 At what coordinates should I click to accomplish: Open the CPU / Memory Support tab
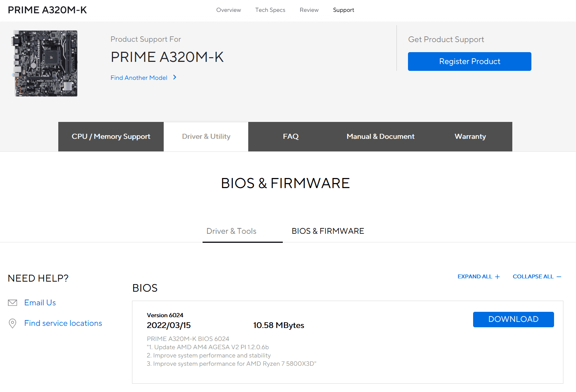click(x=111, y=137)
